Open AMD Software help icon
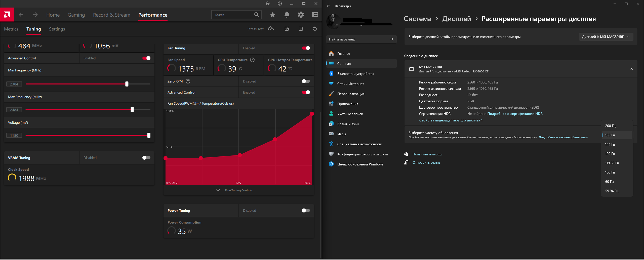The image size is (644, 260). 280,4
